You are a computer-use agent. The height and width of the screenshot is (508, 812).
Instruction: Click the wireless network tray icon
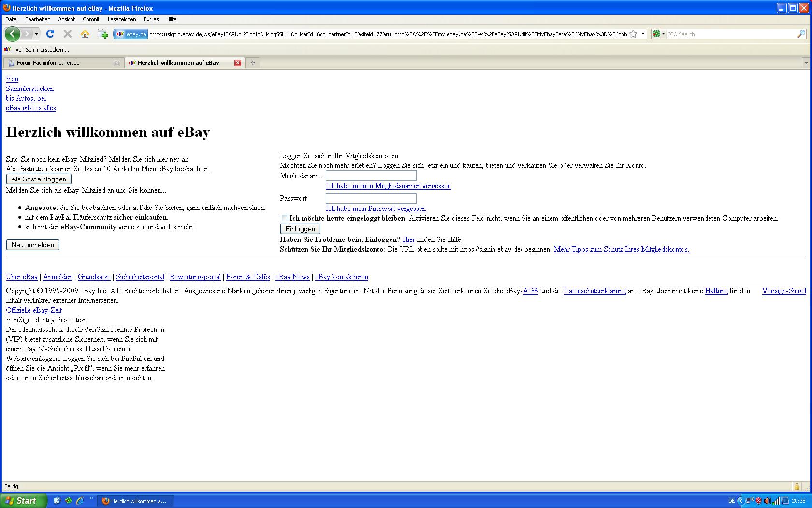click(x=750, y=501)
